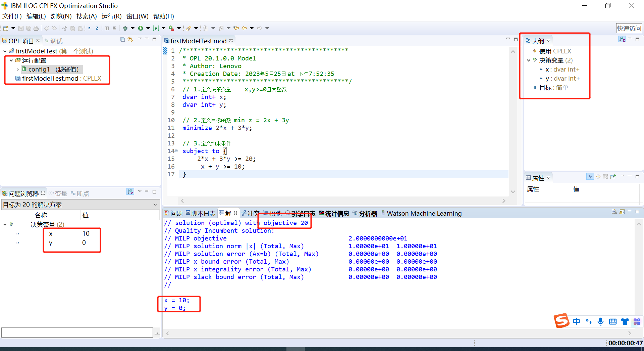Screen dimensions: 644x351
Task: Switch to the 统计信息 tab
Action: (334, 213)
